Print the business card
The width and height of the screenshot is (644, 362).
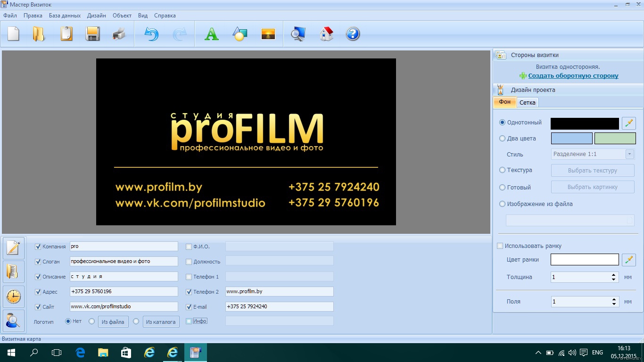[x=119, y=34]
